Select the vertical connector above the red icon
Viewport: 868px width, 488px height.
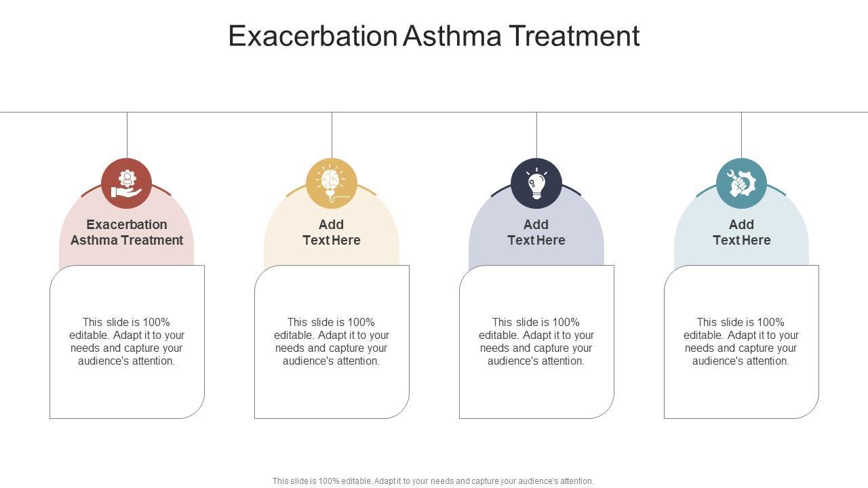[x=127, y=135]
